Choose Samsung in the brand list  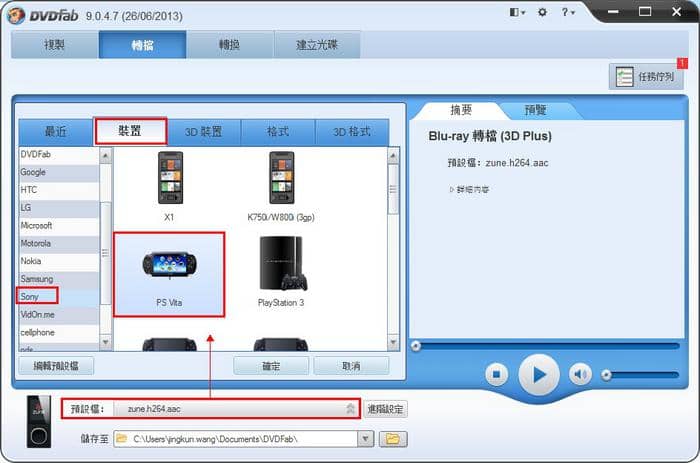(59, 279)
